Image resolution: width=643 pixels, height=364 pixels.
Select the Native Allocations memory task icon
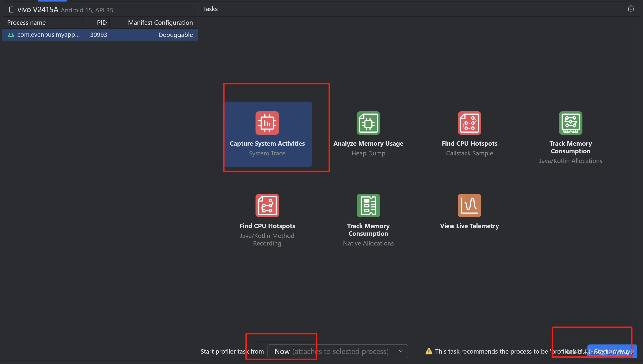[x=368, y=206]
